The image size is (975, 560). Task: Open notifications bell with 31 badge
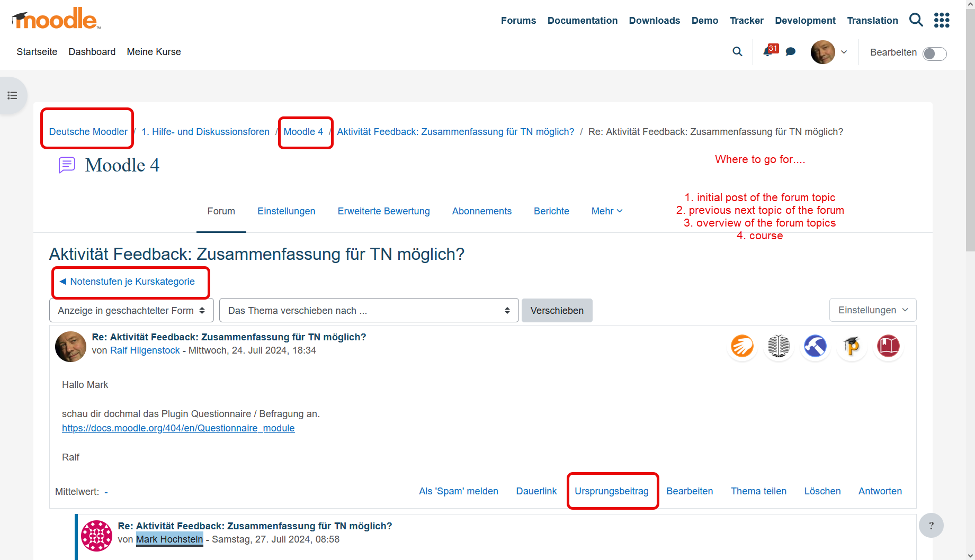[770, 51]
